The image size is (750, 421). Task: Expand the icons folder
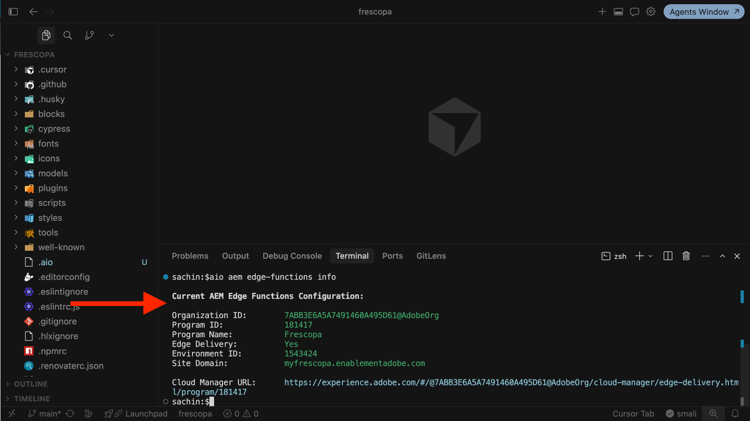(x=16, y=158)
